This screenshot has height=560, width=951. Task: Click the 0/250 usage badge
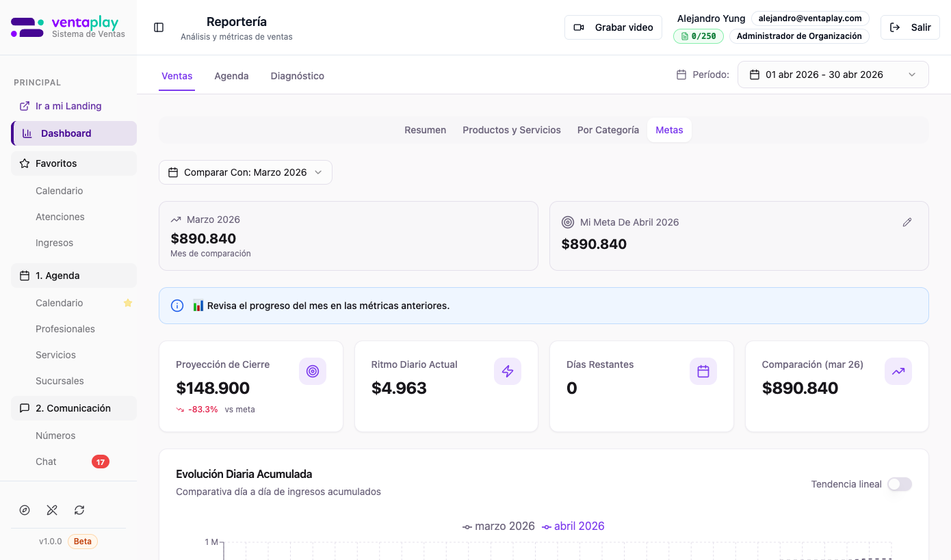(699, 36)
